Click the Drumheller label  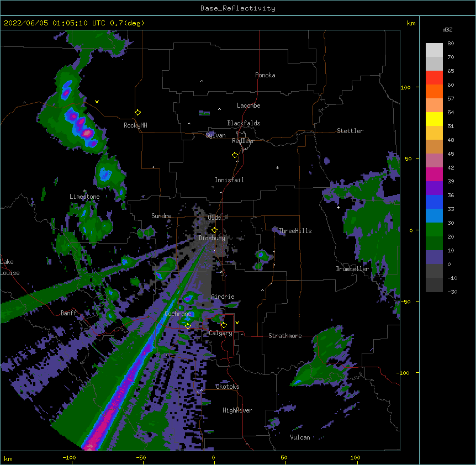coord(352,269)
